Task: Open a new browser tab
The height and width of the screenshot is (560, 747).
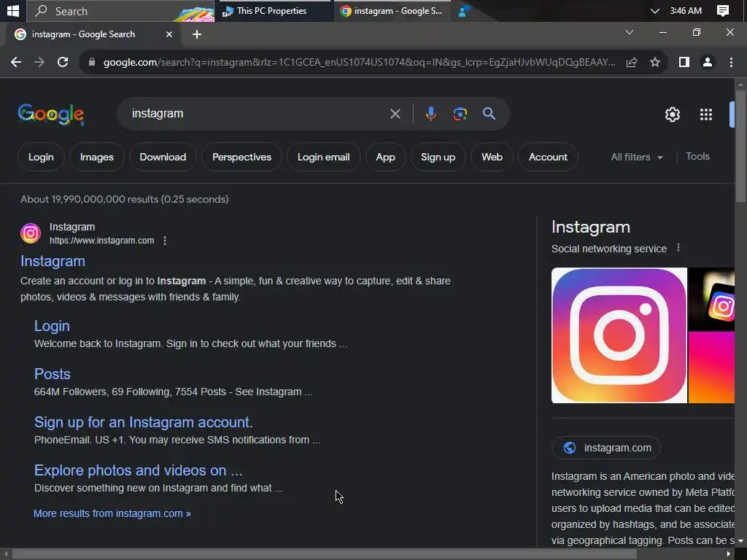Action: tap(197, 34)
